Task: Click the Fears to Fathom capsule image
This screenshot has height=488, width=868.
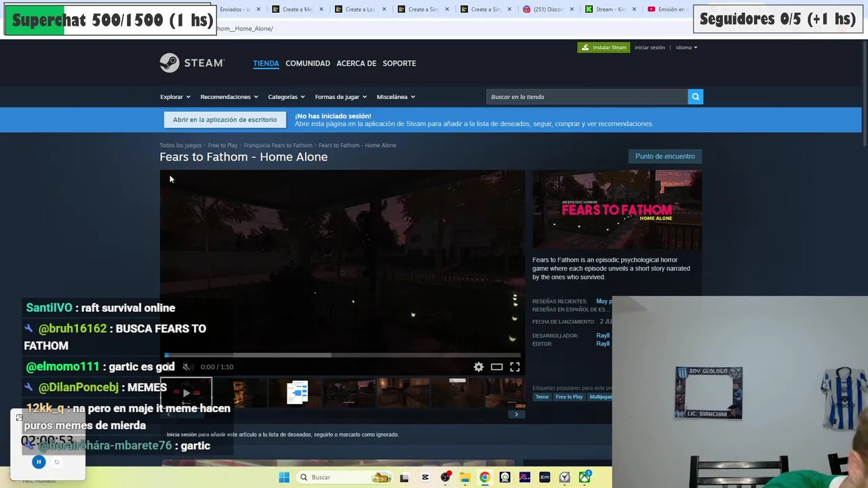Action: (x=617, y=209)
